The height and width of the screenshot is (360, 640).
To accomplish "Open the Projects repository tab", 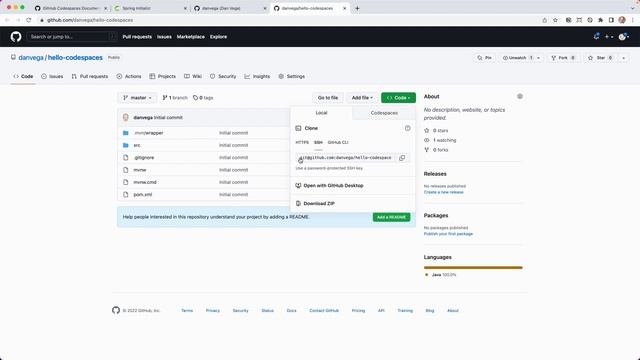I will point(162,76).
